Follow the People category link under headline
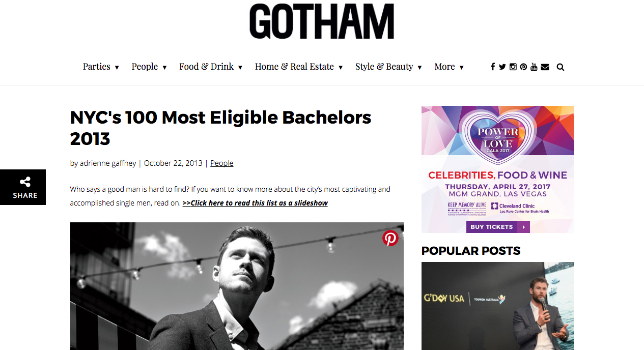Viewport: 644px width, 350px height. click(x=221, y=163)
